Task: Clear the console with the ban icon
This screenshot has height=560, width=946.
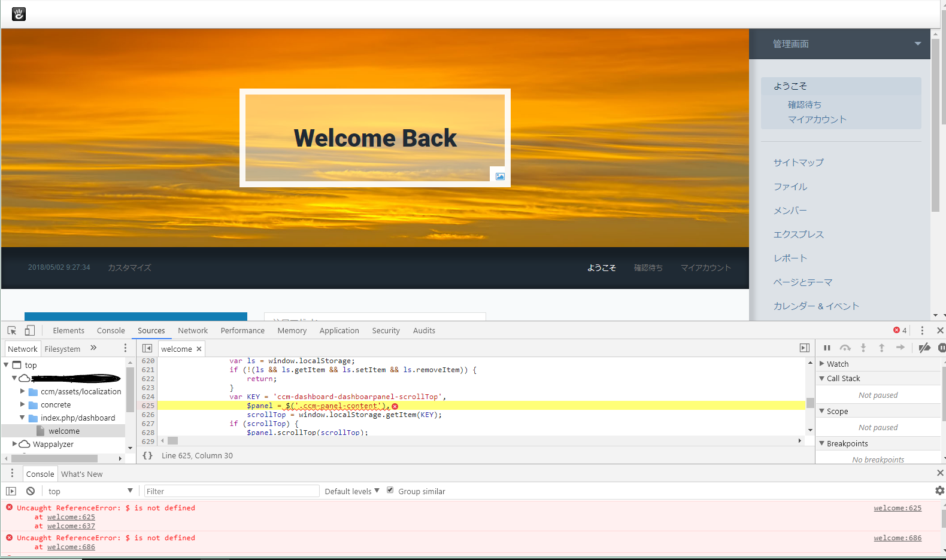Action: pyautogui.click(x=31, y=491)
